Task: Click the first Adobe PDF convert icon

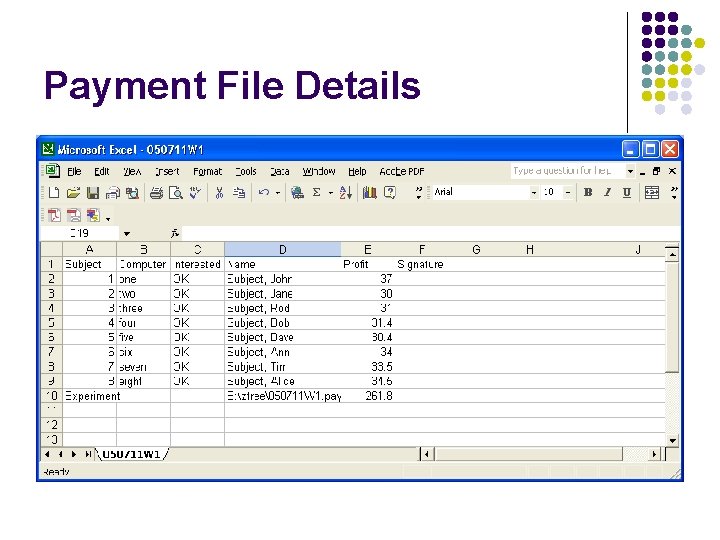Action: [x=54, y=215]
